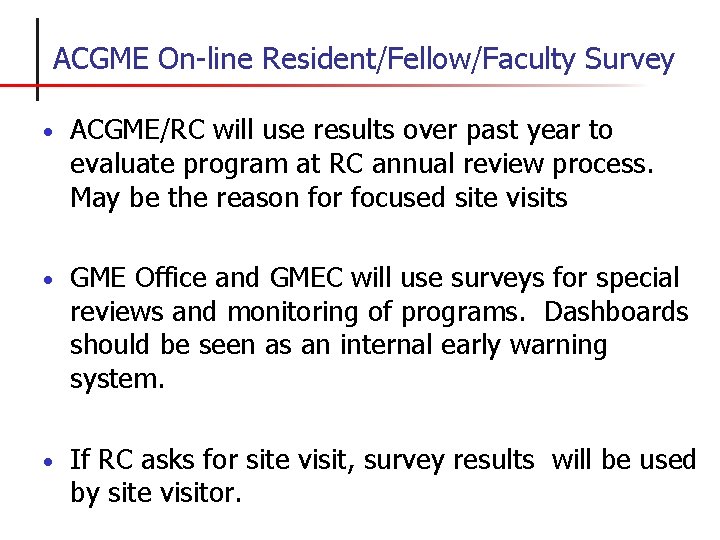The image size is (720, 540).
Task: Select the first blue bullet point marker
Action: click(48, 133)
